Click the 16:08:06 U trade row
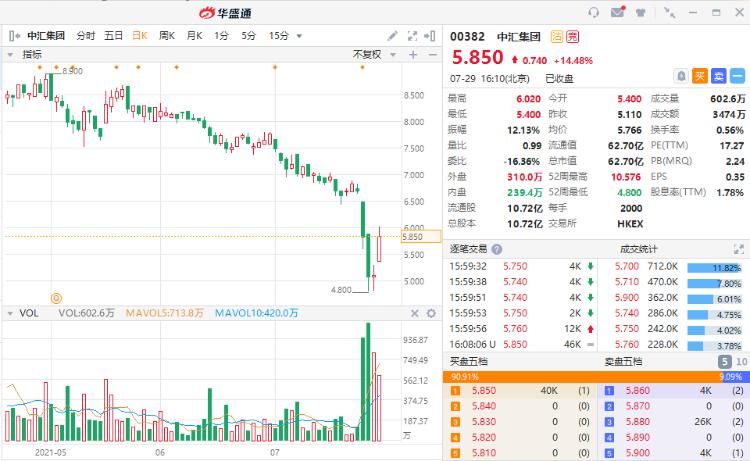The height and width of the screenshot is (461, 750). click(x=521, y=344)
